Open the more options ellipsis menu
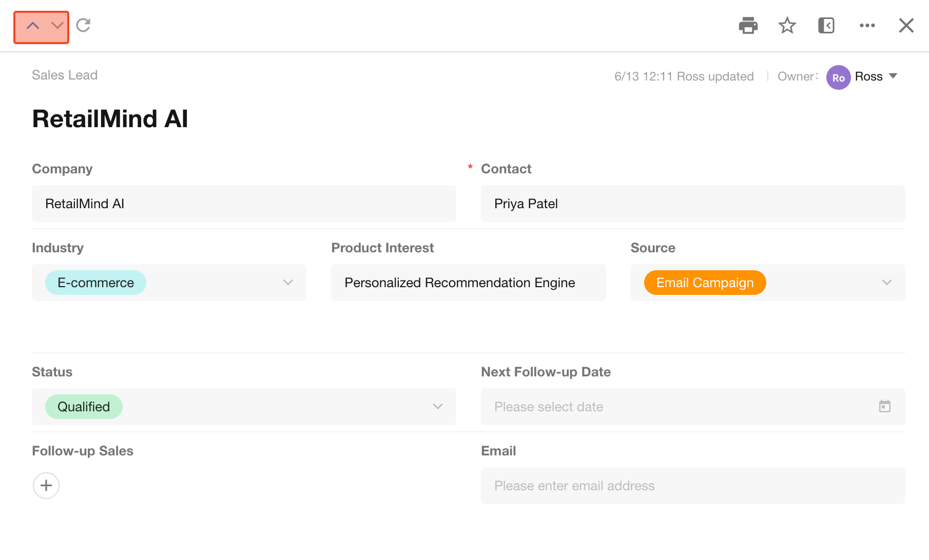The height and width of the screenshot is (560, 929). [867, 25]
